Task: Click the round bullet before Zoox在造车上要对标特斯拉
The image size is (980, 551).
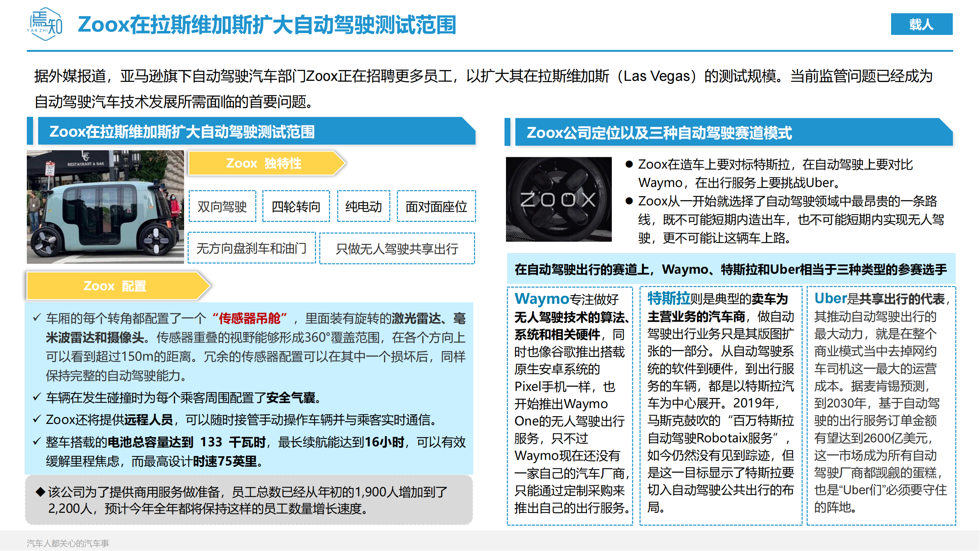Action: tap(629, 164)
